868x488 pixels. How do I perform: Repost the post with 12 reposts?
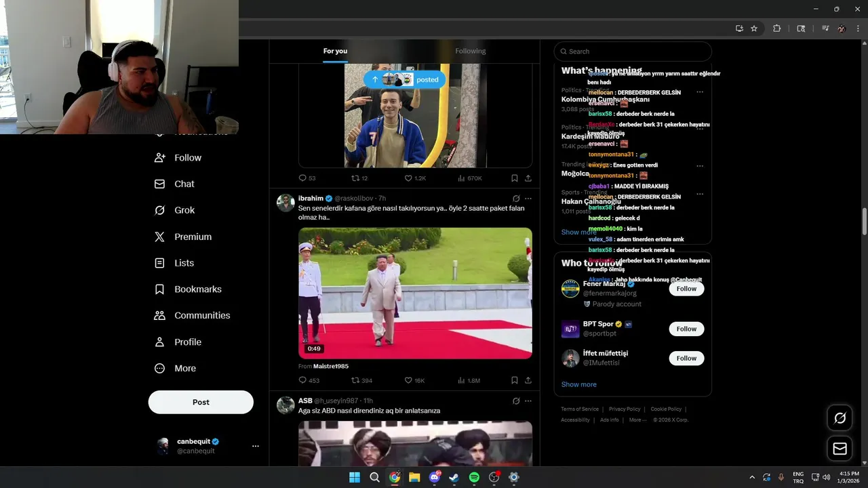click(359, 178)
